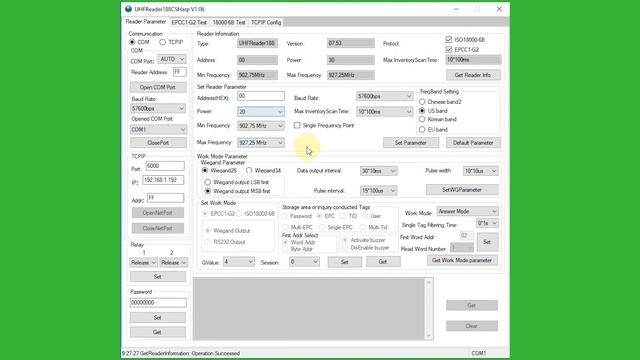Open the TCPIP Config tab

(x=266, y=22)
